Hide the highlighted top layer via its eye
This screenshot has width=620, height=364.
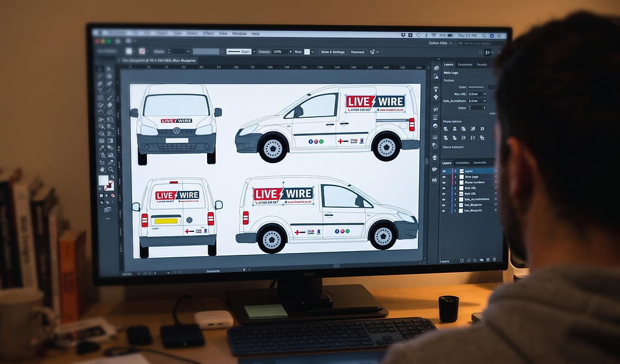point(444,171)
